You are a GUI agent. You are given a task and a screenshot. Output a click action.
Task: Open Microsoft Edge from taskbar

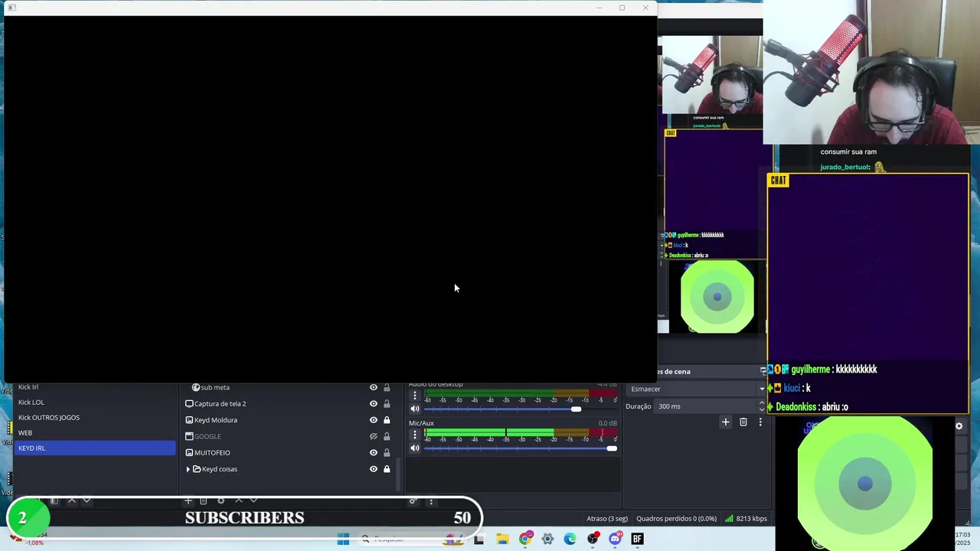570,540
